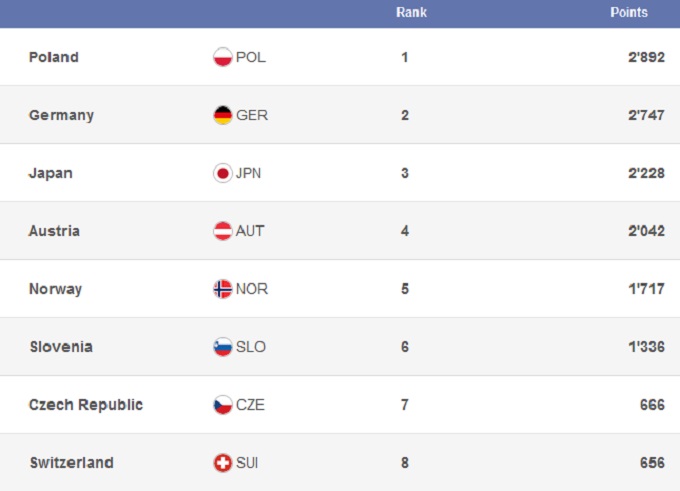Click the Slovenia flag icon

(x=223, y=347)
